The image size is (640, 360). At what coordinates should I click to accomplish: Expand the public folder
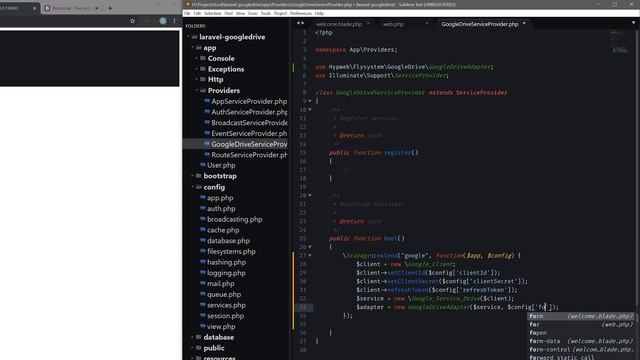point(193,348)
